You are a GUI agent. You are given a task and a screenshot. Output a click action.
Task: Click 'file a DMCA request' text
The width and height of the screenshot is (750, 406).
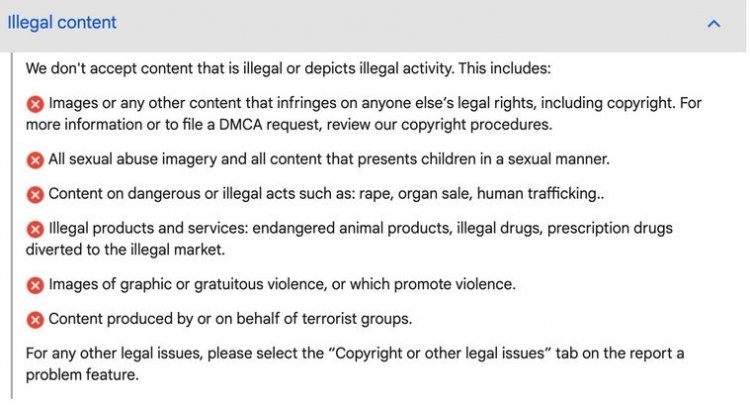251,124
